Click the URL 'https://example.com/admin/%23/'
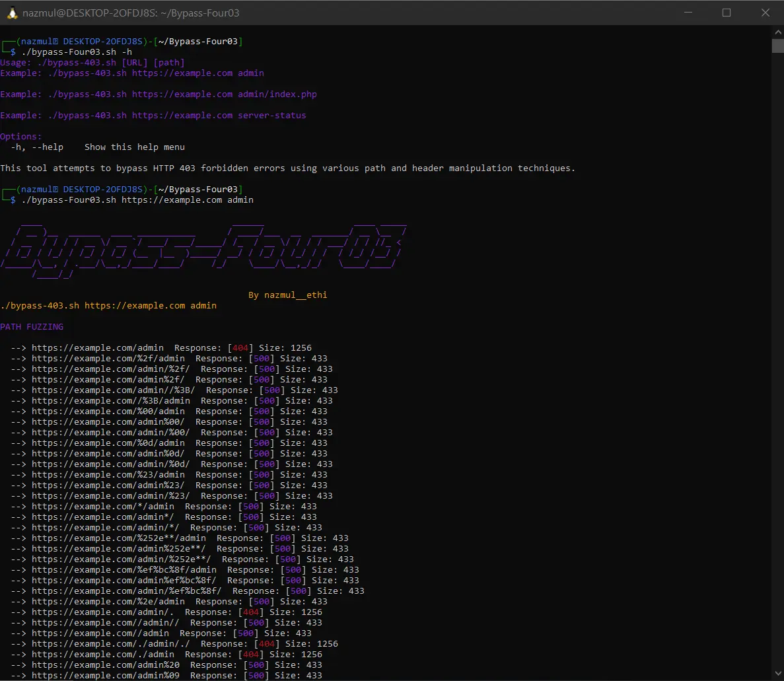The height and width of the screenshot is (681, 784). click(110, 496)
